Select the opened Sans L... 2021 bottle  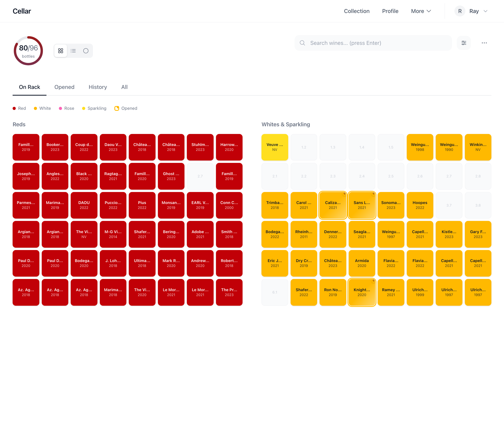click(362, 205)
